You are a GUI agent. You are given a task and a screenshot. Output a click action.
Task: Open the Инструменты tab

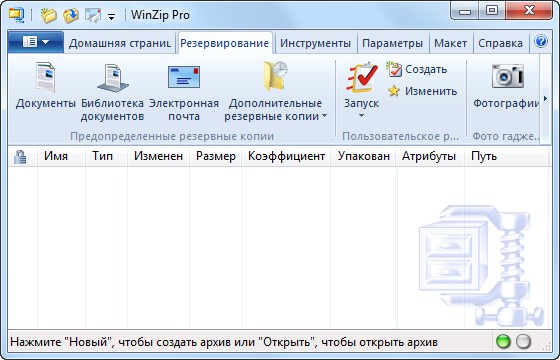[315, 43]
